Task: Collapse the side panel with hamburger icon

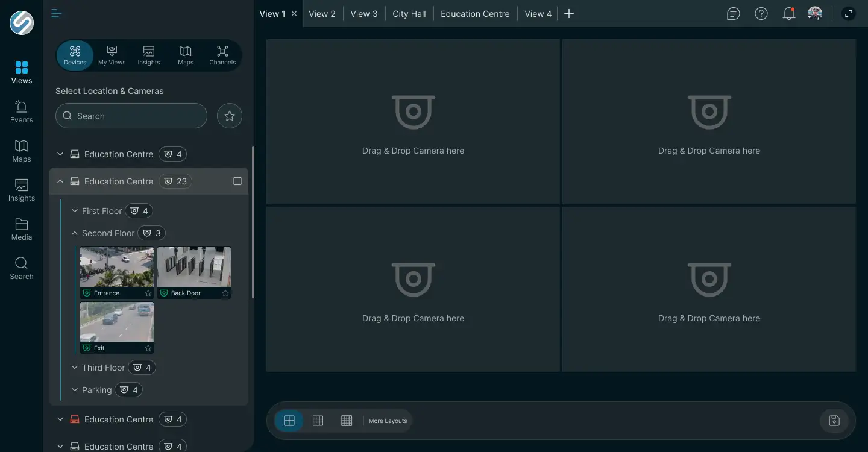Action: coord(57,13)
